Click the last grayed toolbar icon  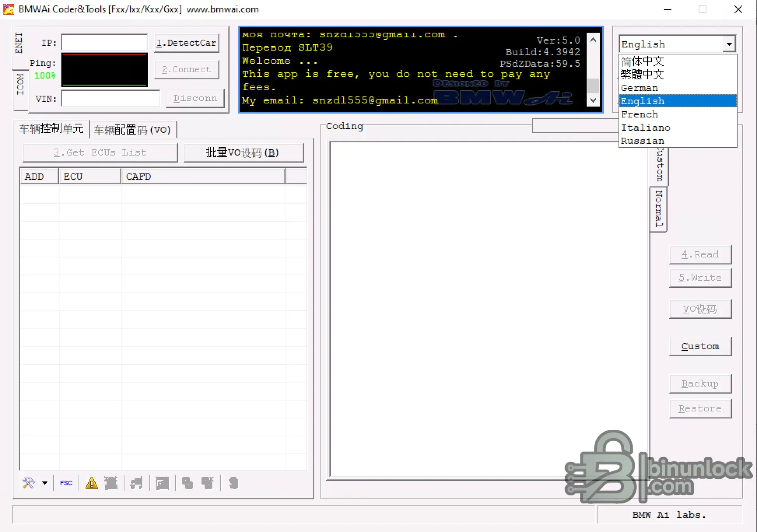(x=233, y=483)
